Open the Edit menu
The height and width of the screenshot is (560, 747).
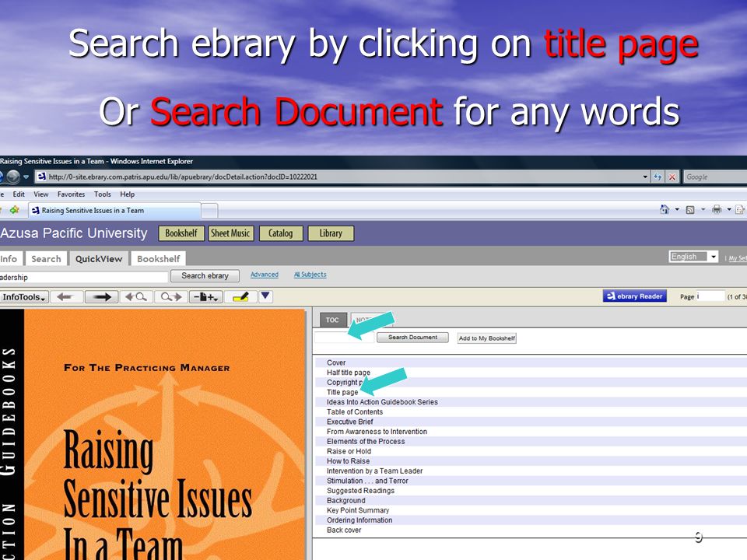pos(19,194)
